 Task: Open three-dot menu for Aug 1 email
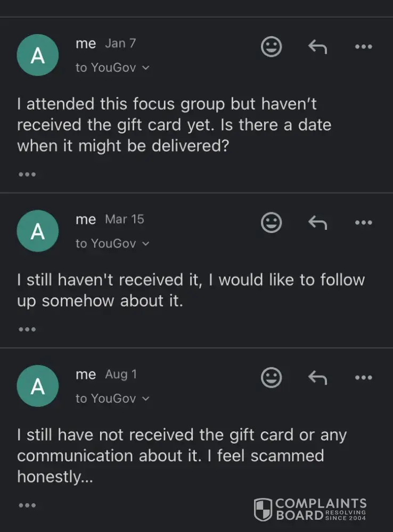[x=363, y=378]
